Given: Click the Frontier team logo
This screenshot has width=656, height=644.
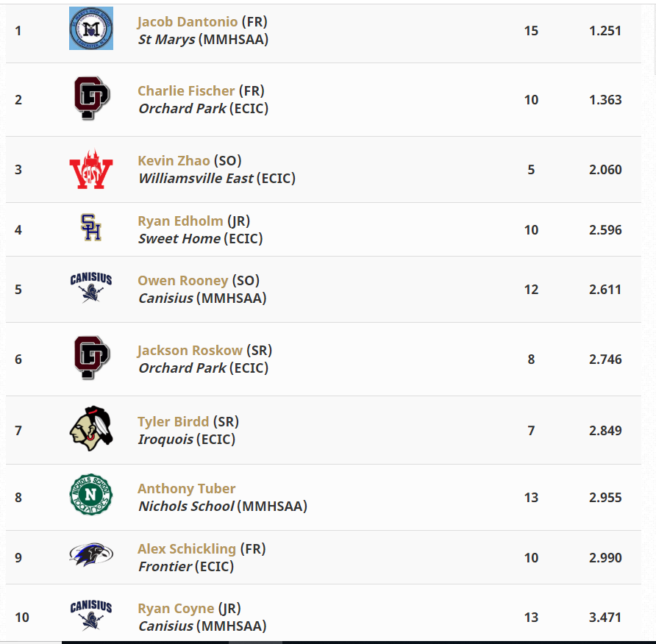Looking at the screenshot, I should 91,557.
